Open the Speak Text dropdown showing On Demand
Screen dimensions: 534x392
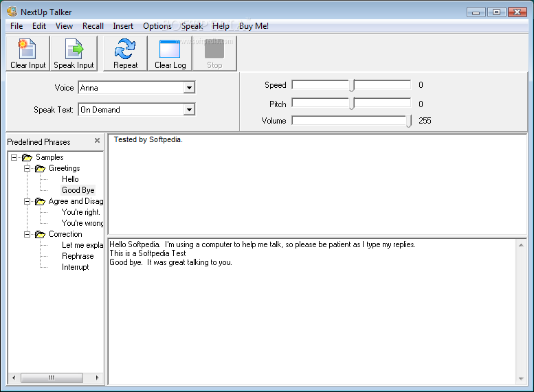[x=189, y=110]
